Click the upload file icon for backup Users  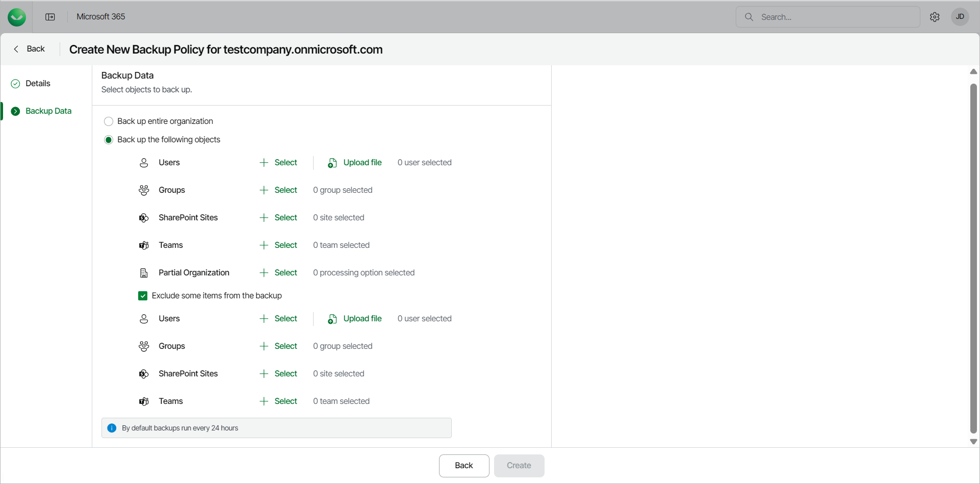[332, 163]
